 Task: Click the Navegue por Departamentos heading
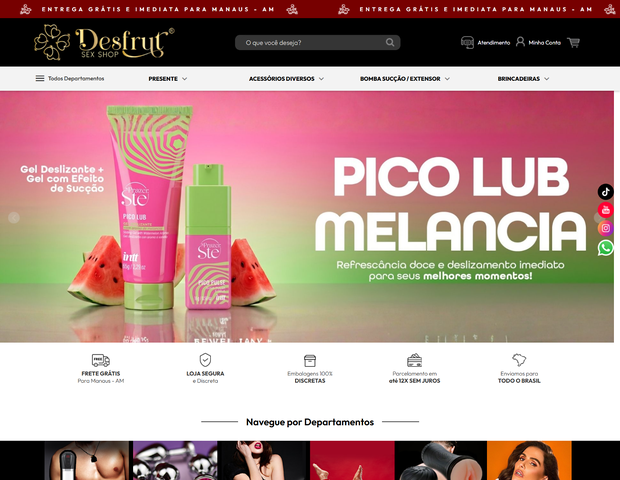tap(310, 422)
